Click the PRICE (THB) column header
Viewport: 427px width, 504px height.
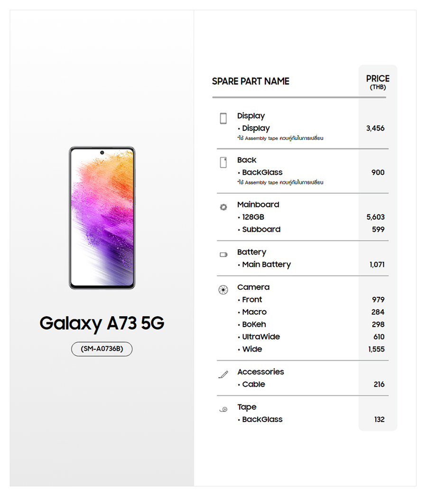tap(378, 82)
